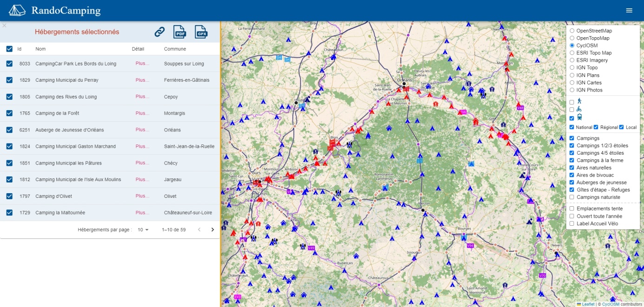The width and height of the screenshot is (644, 307).
Task: Select OpenStreetMap base layer
Action: [x=572, y=31]
